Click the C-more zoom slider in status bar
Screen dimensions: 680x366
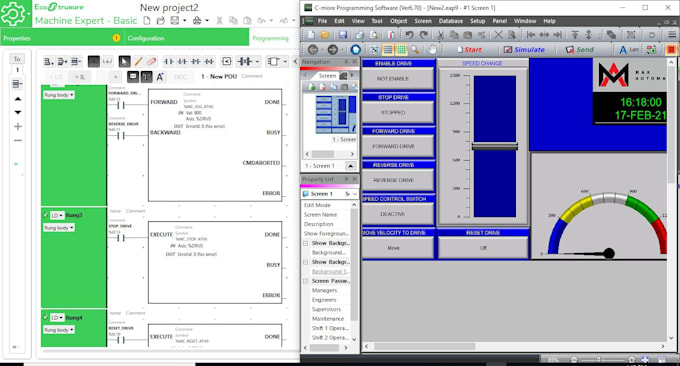598,359
